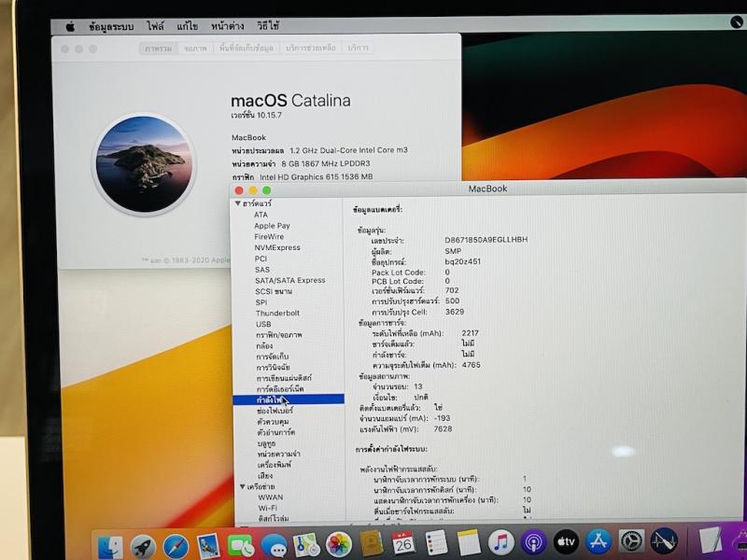This screenshot has height=560, width=747.
Task: Select ช่องไฟเบอร์ in the sidebar
Action: (275, 411)
